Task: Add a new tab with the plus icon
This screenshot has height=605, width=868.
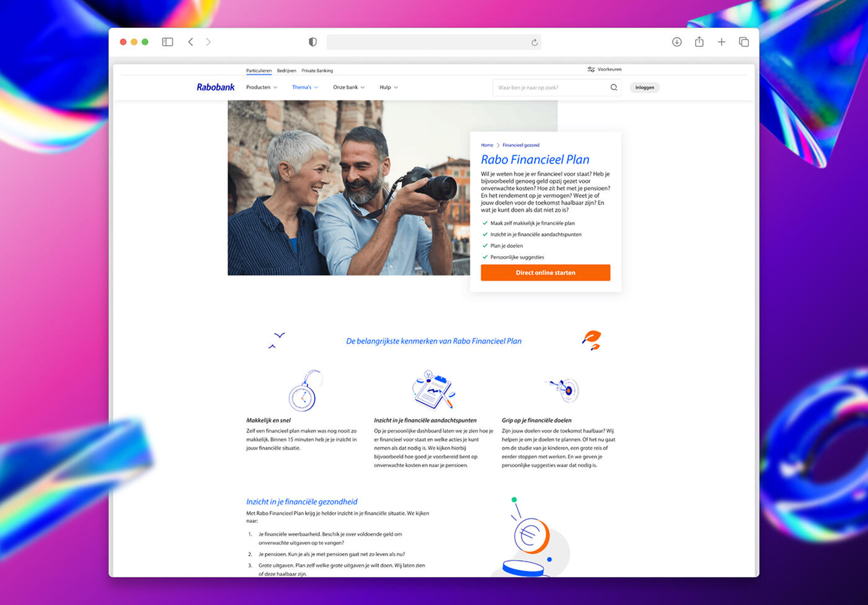Action: pos(722,42)
